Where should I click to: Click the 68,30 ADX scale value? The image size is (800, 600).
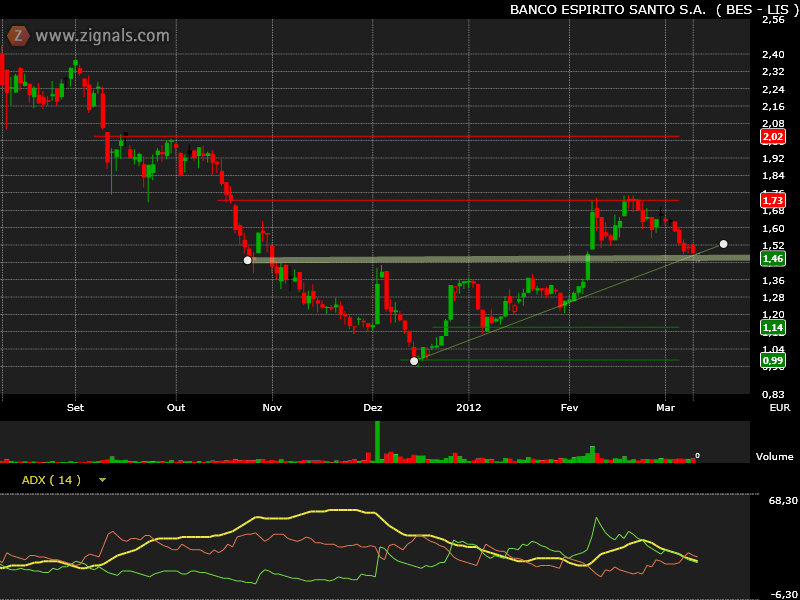click(x=783, y=501)
